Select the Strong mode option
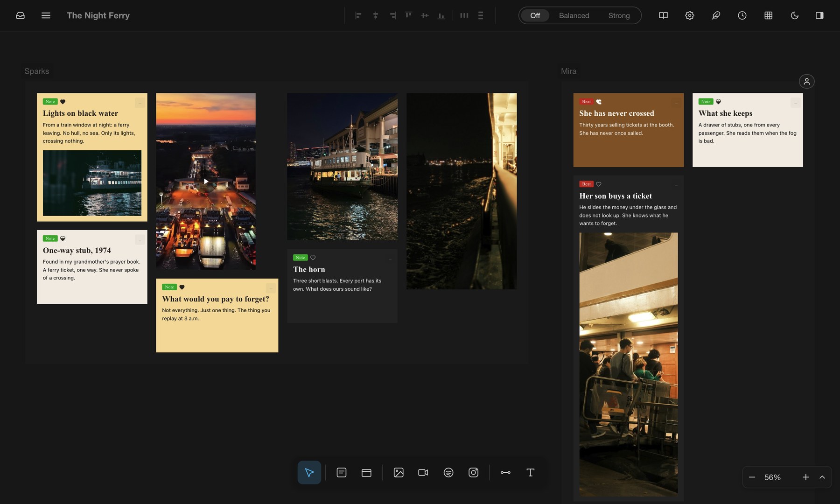 619,15
